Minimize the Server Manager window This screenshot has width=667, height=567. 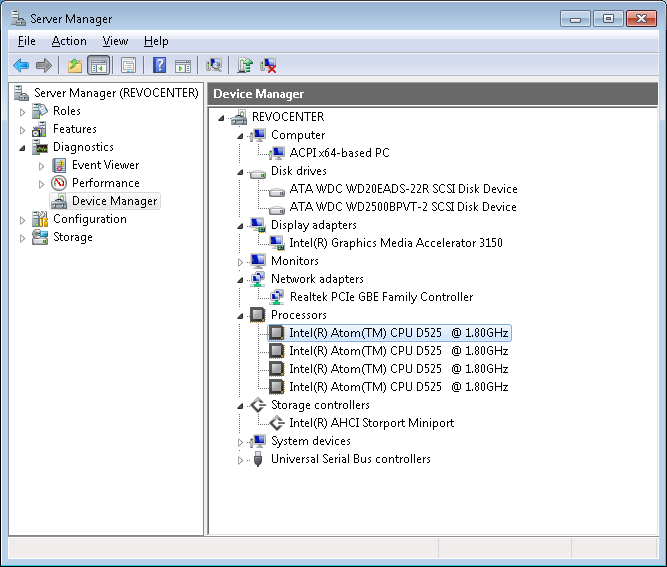[575, 19]
